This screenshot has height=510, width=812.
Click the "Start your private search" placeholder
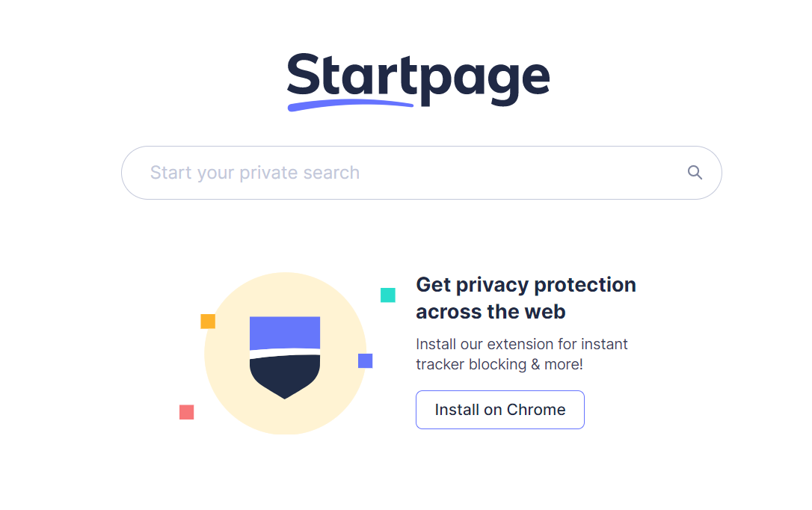coord(255,173)
